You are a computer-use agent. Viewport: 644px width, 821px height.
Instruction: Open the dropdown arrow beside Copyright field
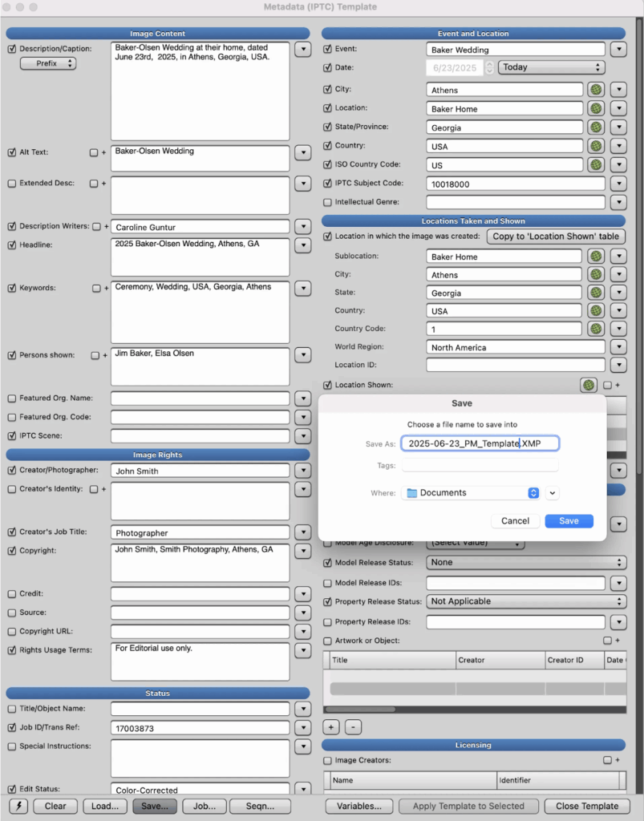tap(303, 551)
